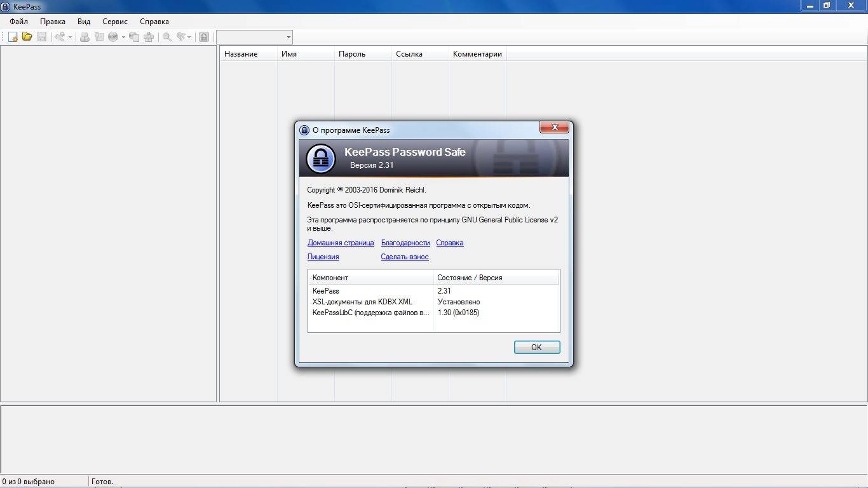Click the Add entry key icon
Screen dimensions: 868x488
[60, 37]
